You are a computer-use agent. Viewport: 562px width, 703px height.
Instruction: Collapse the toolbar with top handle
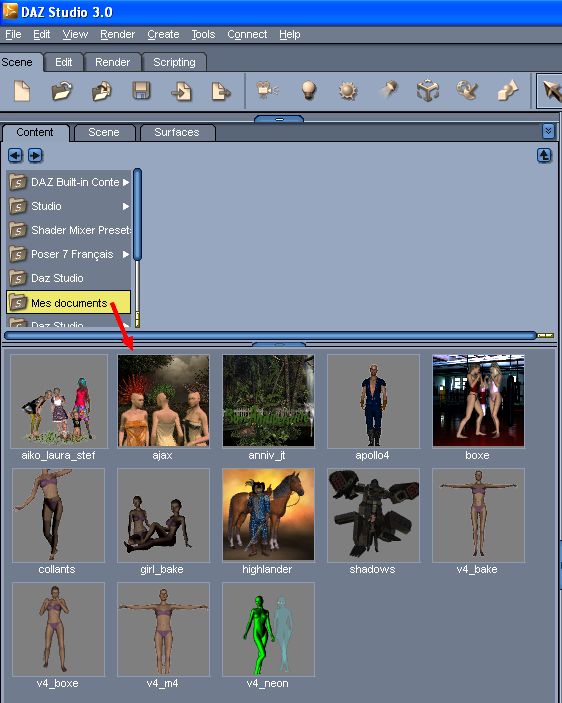279,119
